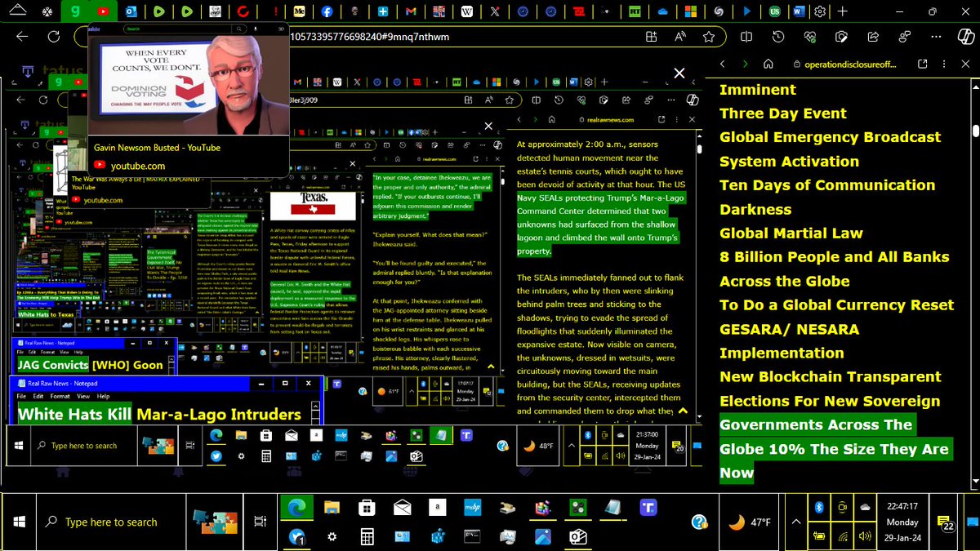Go back using the browser back arrow
Viewport: 980px width, 551px height.
(22, 37)
